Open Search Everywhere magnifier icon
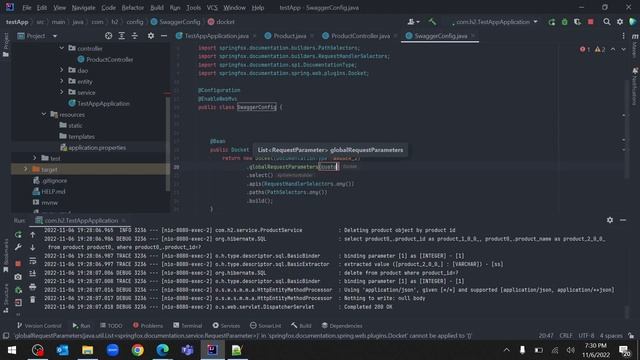This screenshot has height=360, width=640. point(607,22)
